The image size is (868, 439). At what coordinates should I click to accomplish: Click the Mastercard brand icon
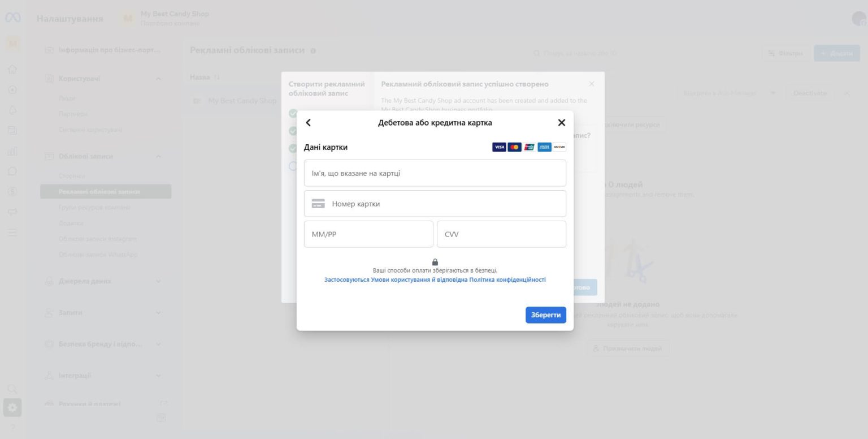pyautogui.click(x=514, y=147)
